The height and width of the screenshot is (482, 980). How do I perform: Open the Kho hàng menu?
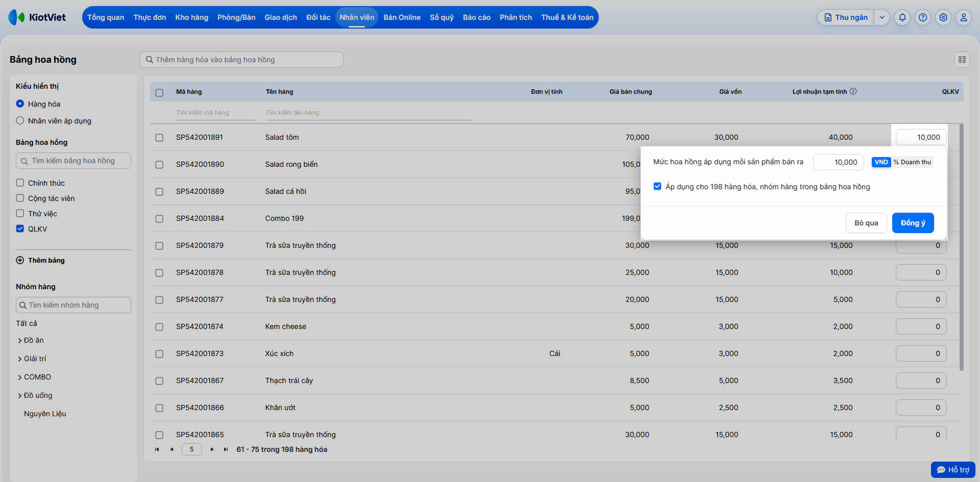click(192, 17)
